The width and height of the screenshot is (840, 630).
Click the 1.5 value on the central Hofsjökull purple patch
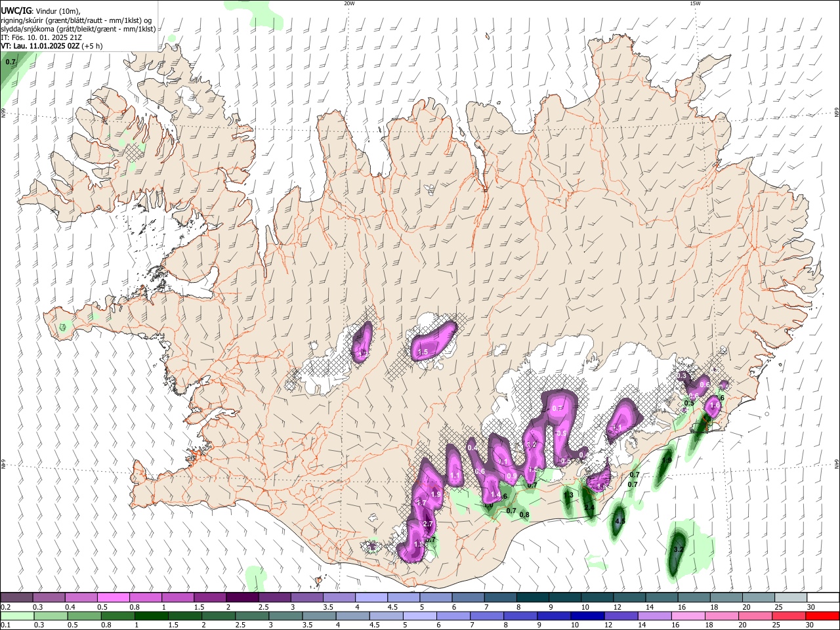coord(423,352)
